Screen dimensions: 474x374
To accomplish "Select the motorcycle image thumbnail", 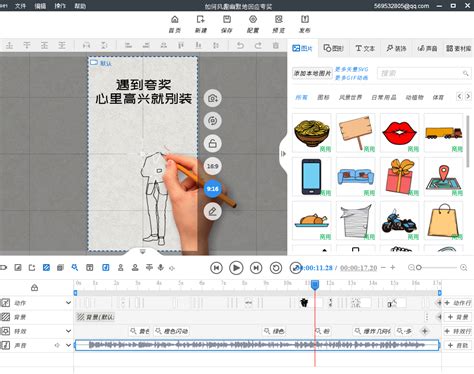I will point(400,221).
